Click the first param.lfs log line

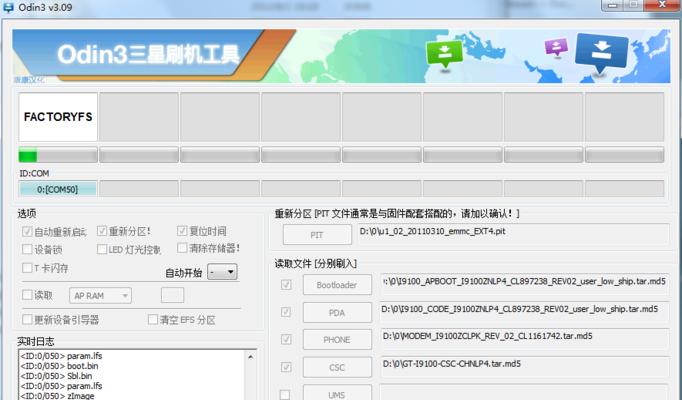pos(61,356)
